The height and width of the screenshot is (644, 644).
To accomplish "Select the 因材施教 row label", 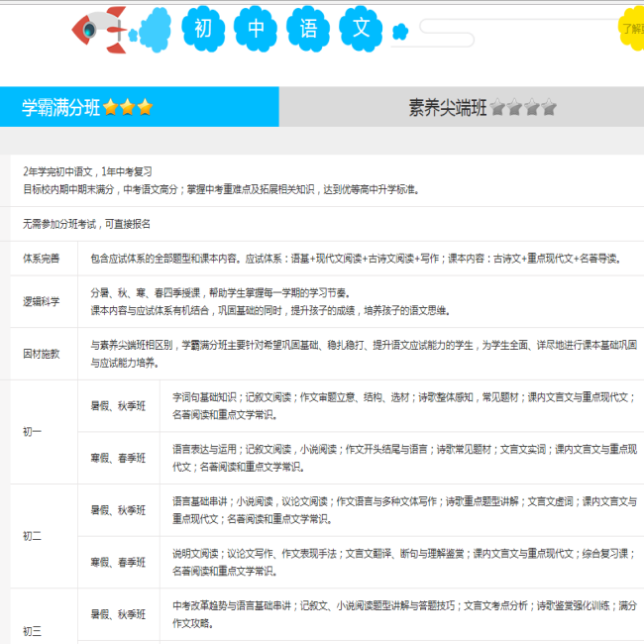I will pos(42,354).
